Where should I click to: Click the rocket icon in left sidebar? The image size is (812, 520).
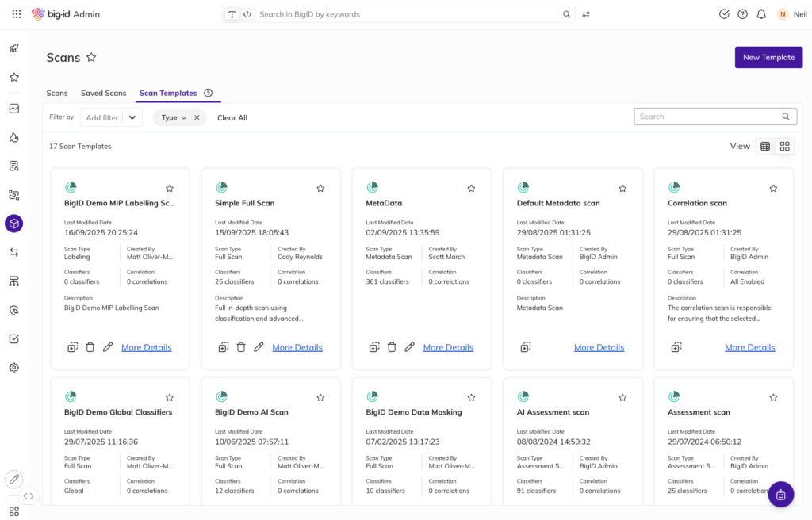click(13, 48)
